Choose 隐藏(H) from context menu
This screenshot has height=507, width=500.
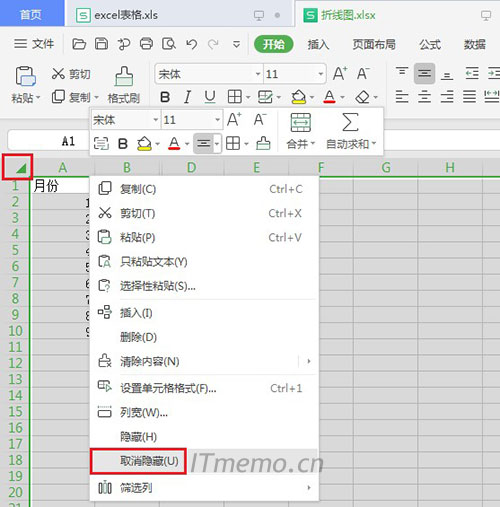(x=204, y=437)
